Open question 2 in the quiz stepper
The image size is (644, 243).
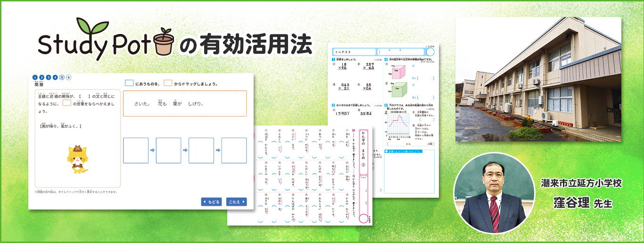click(x=41, y=77)
